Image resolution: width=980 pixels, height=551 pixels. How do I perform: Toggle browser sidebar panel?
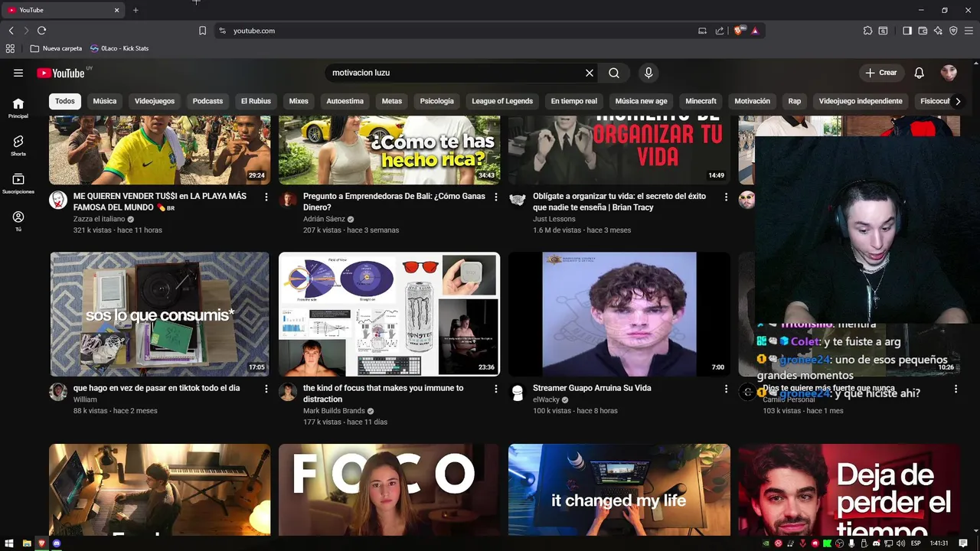907,31
